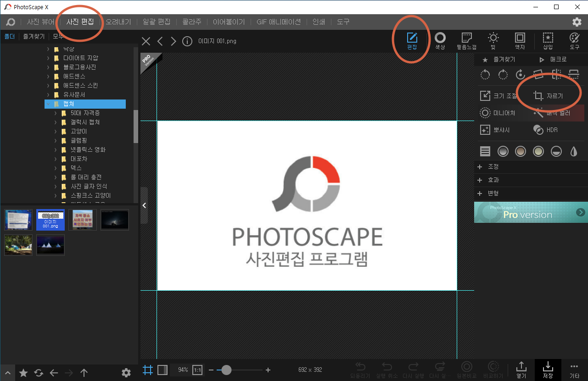Expand the 애드센스 스킨 folder arrow
Image resolution: width=588 pixels, height=381 pixels.
coord(48,86)
